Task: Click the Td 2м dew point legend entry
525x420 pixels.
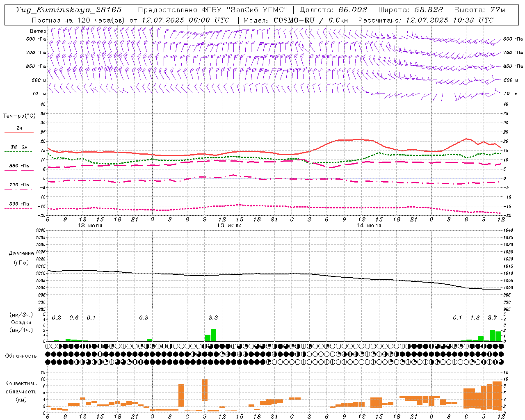Action: [19, 147]
